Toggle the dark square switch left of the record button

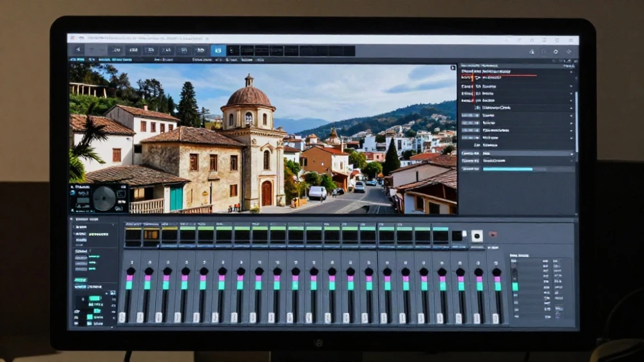(x=457, y=236)
